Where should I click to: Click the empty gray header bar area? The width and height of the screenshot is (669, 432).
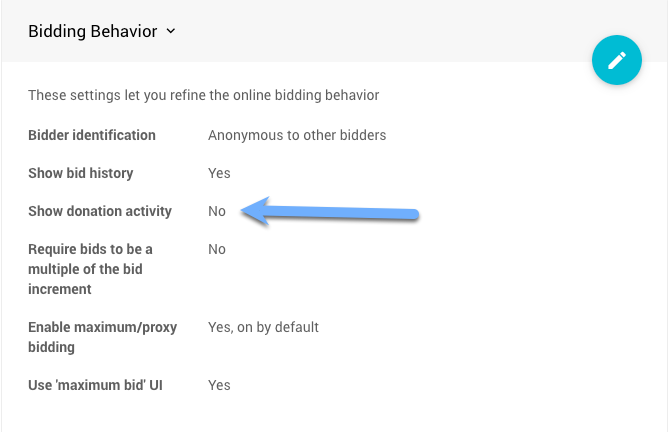point(380,30)
